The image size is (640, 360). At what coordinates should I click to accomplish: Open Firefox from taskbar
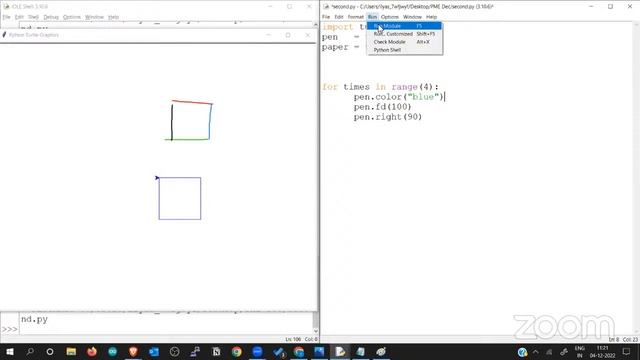[x=92, y=351]
